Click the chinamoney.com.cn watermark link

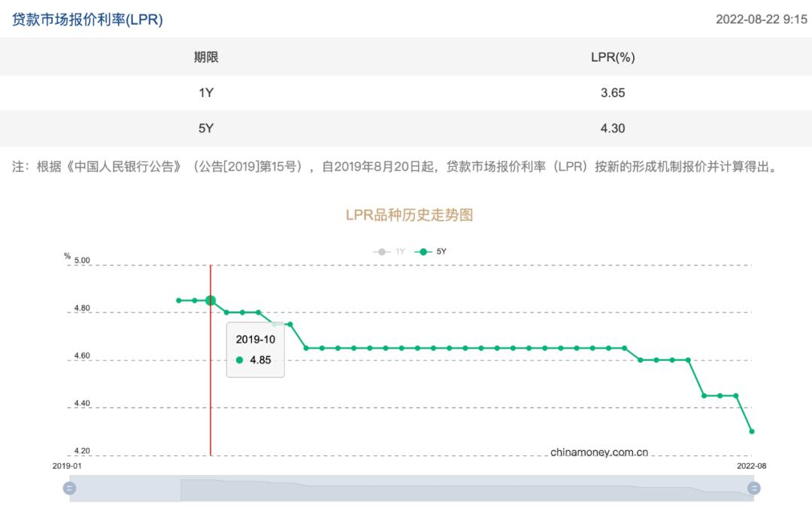click(598, 452)
